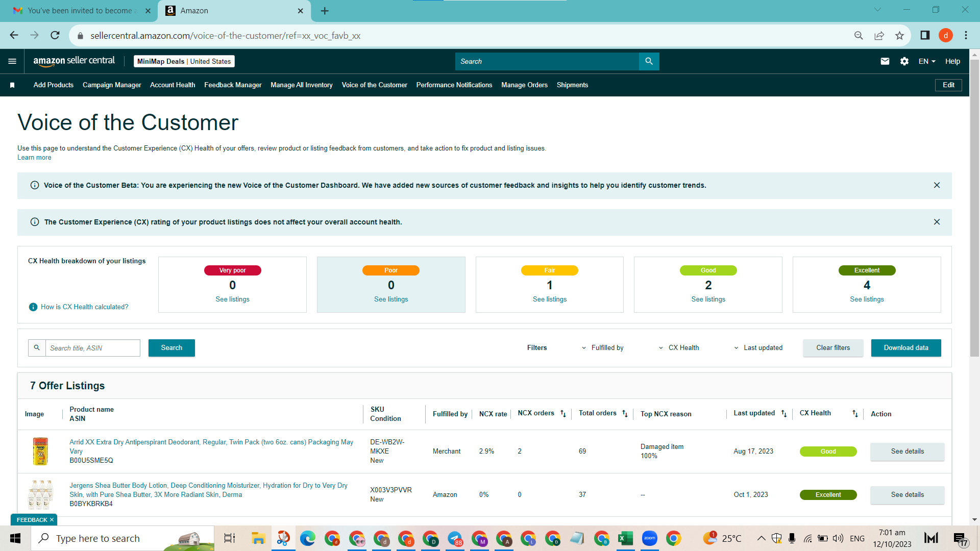980x551 pixels.
Task: Open the settings gear icon
Action: point(904,61)
